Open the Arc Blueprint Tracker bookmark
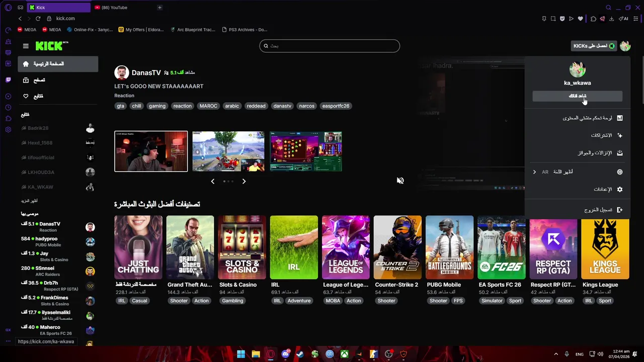This screenshot has width=644, height=362. coord(193,30)
